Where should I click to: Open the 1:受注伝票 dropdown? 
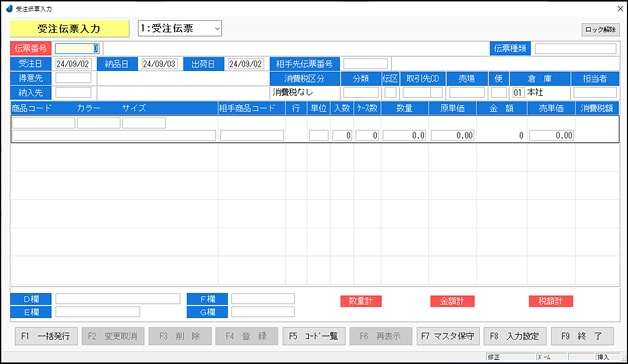[x=179, y=28]
